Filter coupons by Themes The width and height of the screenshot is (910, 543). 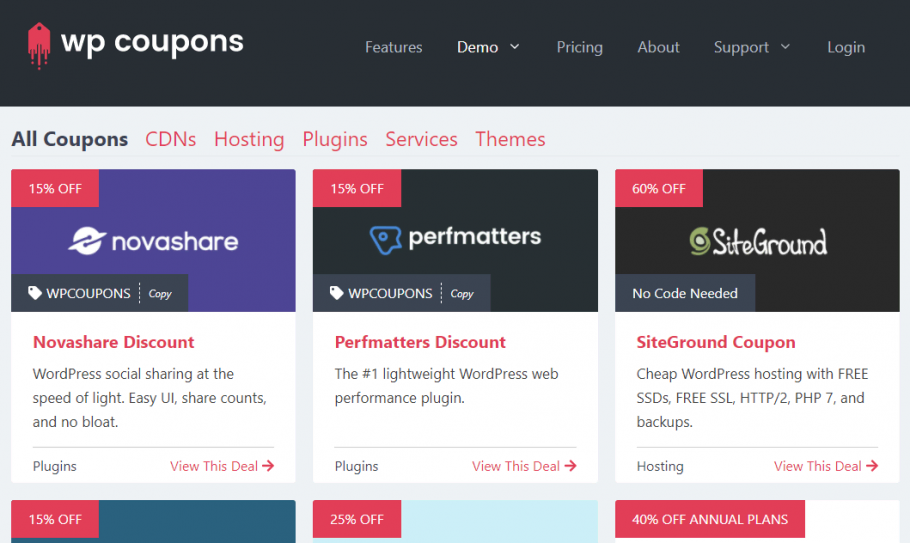click(510, 139)
